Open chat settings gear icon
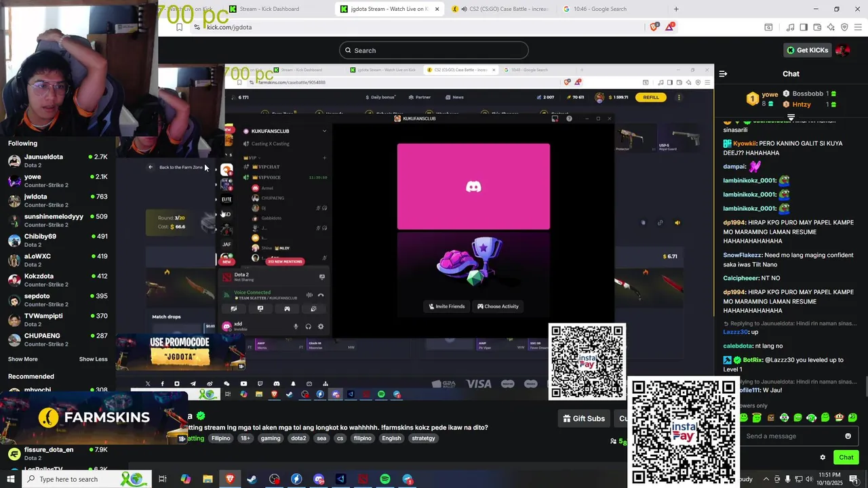Image resolution: width=868 pixels, height=488 pixels. (823, 457)
